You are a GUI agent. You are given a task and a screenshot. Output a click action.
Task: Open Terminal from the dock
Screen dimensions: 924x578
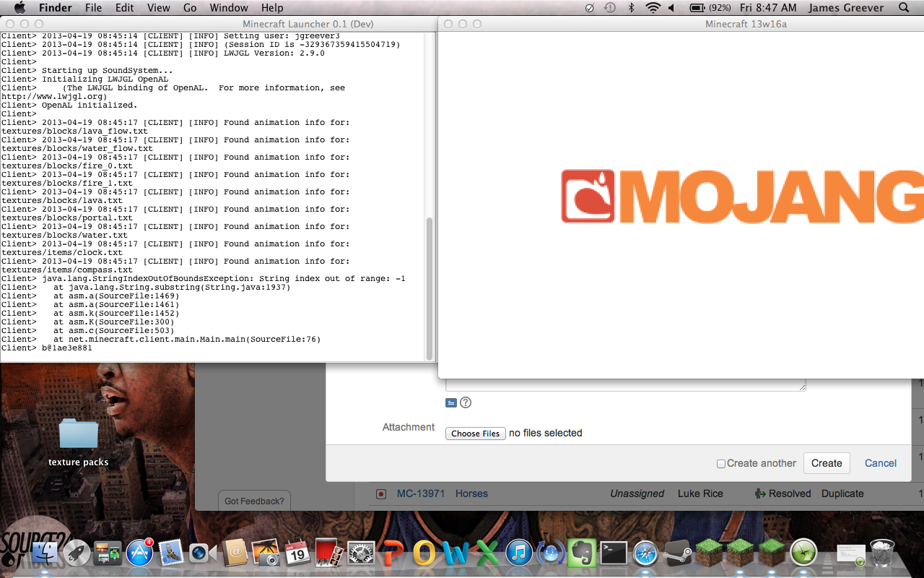tap(614, 553)
